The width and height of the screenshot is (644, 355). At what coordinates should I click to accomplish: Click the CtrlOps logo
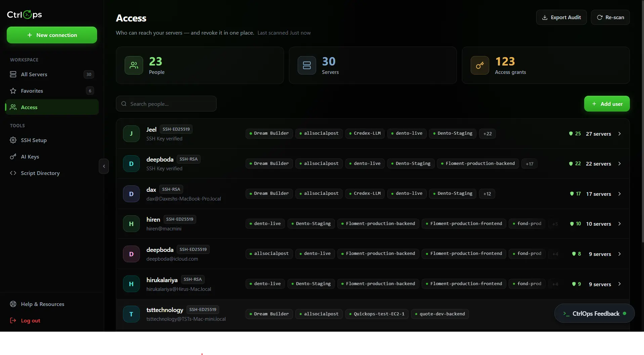pos(25,14)
